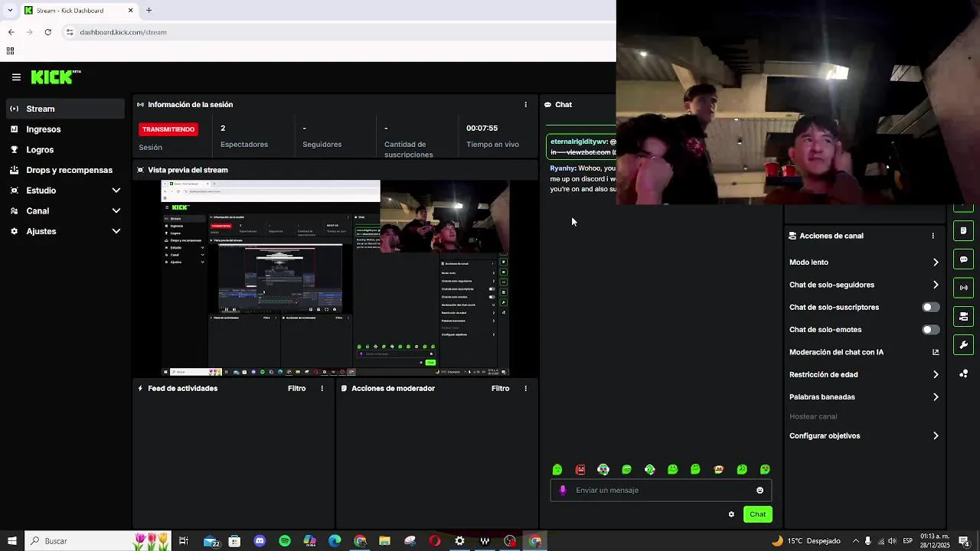Screen dimensions: 980x551
Task: Click the disabled Hostear canal option
Action: coord(813,417)
